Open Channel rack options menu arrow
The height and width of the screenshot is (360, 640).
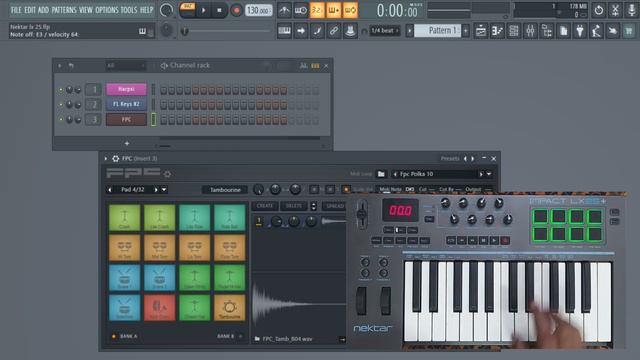60,65
